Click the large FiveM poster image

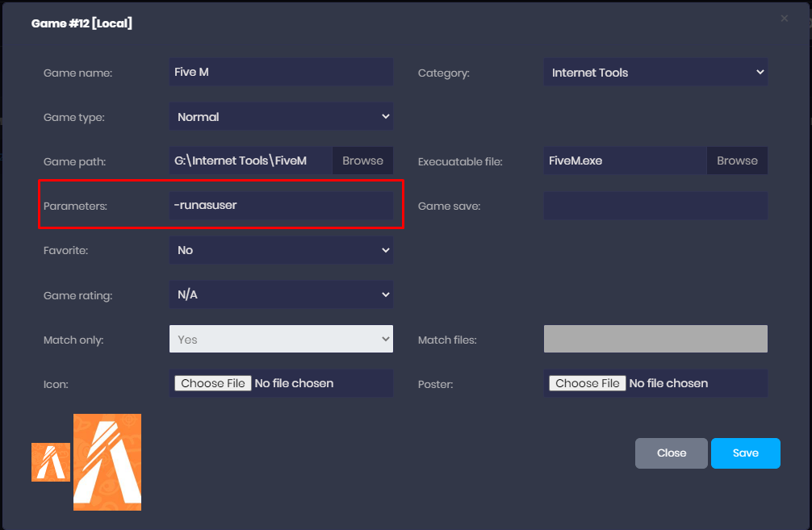pyautogui.click(x=107, y=462)
